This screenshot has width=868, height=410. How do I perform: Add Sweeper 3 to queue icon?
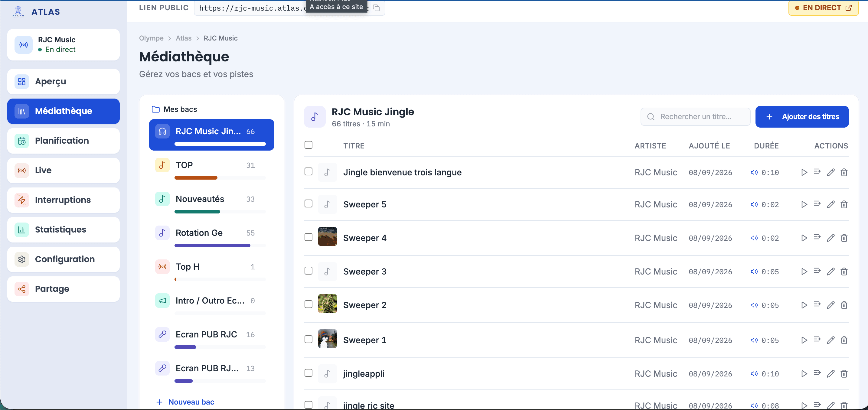(817, 271)
